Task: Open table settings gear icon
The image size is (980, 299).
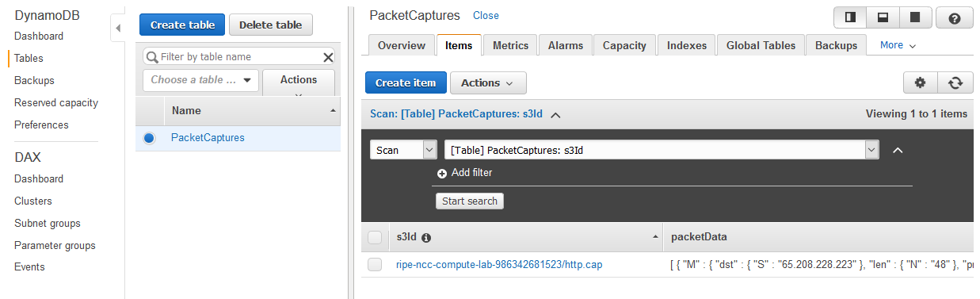Action: click(x=920, y=82)
